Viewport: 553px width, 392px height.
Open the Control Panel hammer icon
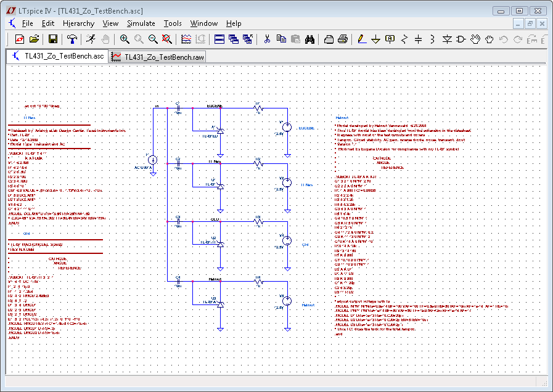point(72,39)
